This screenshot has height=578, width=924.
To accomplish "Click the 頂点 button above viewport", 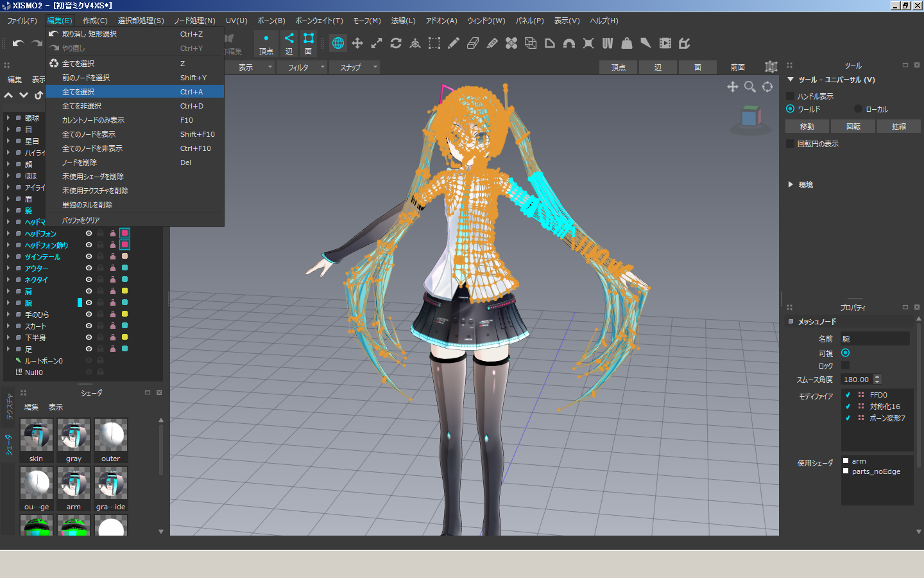I will [x=619, y=67].
